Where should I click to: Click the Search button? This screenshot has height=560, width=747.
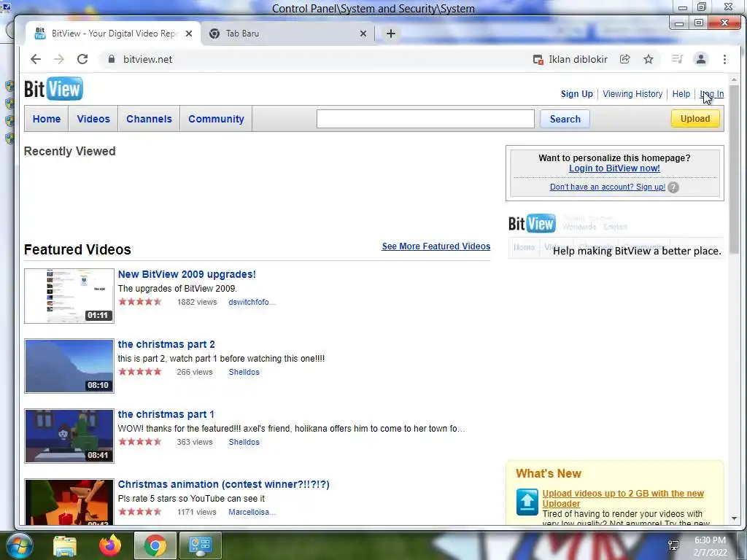565,119
